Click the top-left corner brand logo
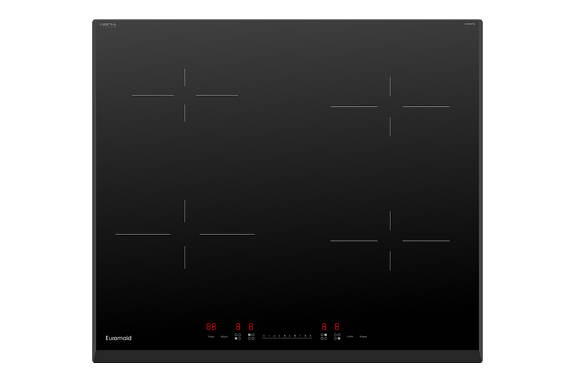Viewport: 575px width, 392px height. 108,26
